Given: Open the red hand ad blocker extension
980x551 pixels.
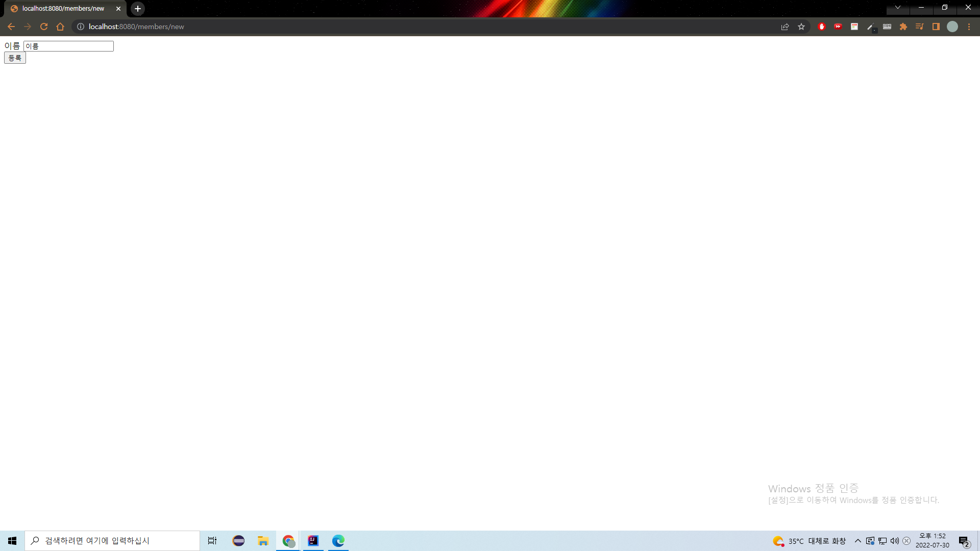Looking at the screenshot, I should pos(822,27).
